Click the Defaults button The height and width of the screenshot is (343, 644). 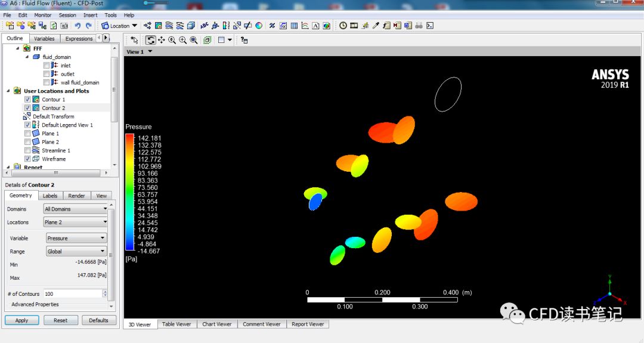click(x=98, y=320)
